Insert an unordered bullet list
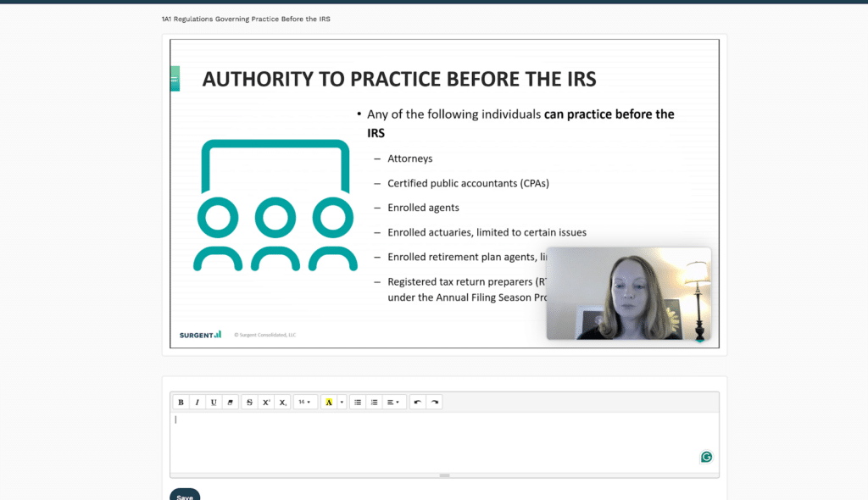This screenshot has width=868, height=500. coord(358,403)
